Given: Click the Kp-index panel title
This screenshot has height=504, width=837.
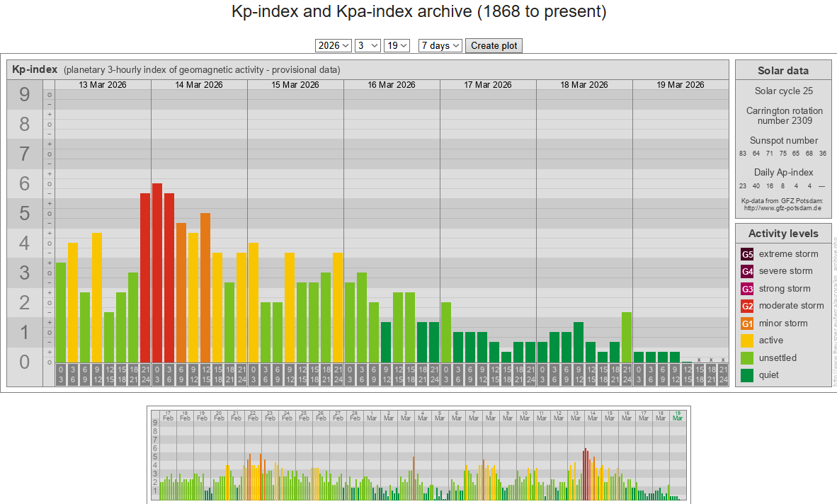Looking at the screenshot, I should (35, 69).
